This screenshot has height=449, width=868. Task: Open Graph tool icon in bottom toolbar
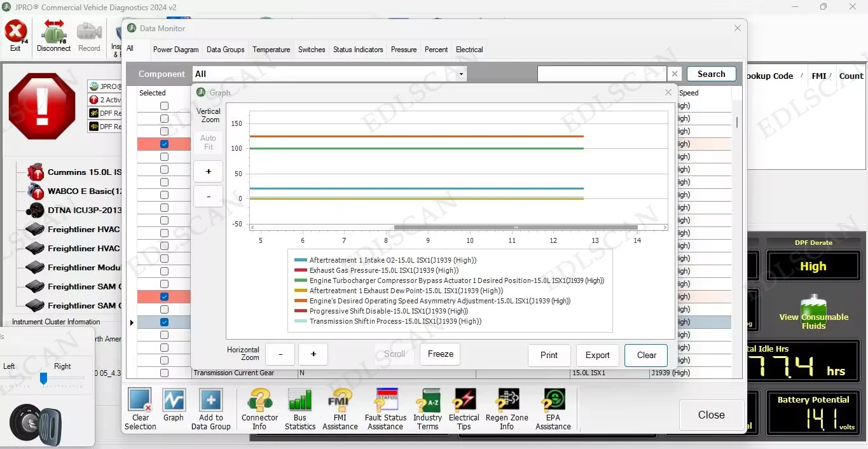tap(173, 401)
